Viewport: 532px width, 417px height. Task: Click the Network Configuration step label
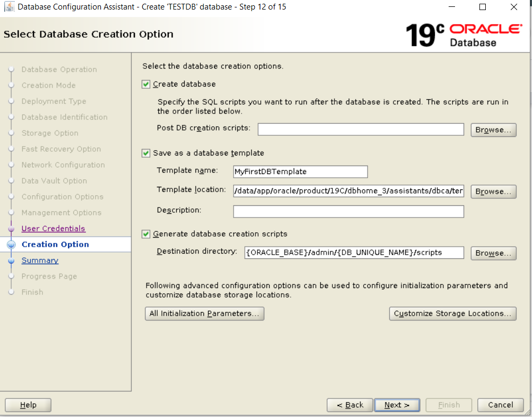[63, 165]
